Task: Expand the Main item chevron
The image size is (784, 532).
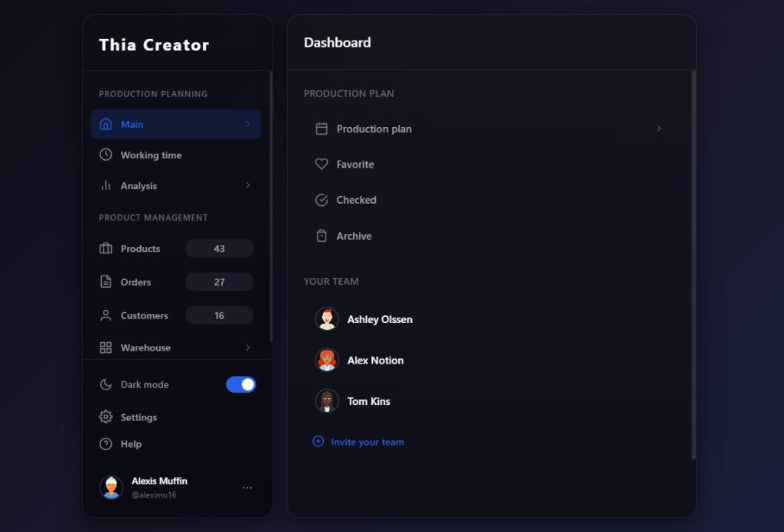Action: [x=248, y=123]
